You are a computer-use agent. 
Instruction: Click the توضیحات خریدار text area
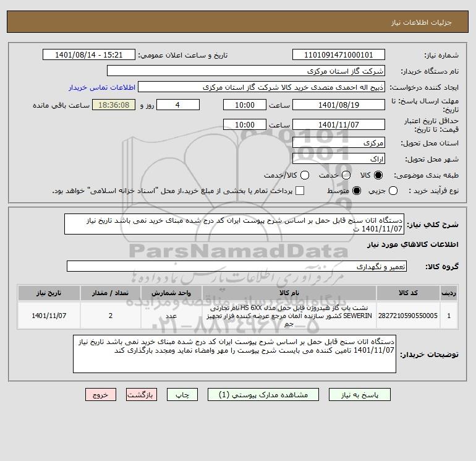234,354
